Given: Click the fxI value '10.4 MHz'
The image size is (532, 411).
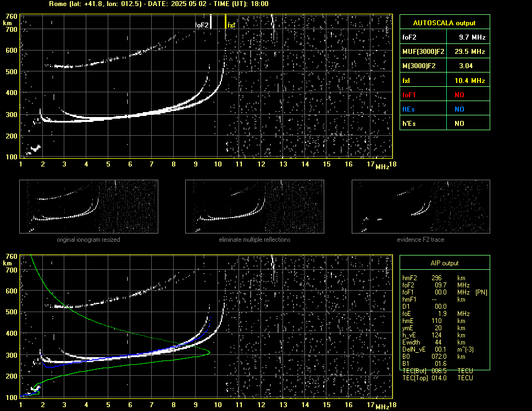Looking at the screenshot, I should coord(469,81).
